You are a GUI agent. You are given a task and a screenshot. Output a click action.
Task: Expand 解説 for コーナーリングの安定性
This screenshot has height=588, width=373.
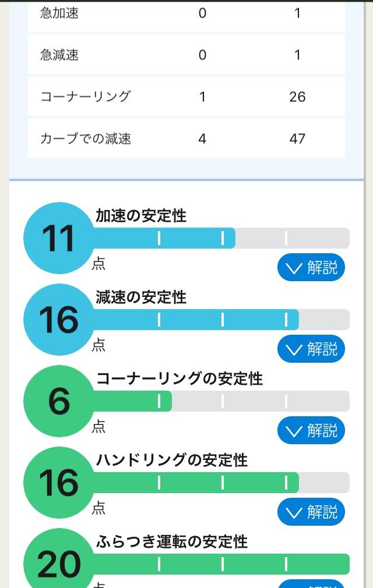(311, 430)
